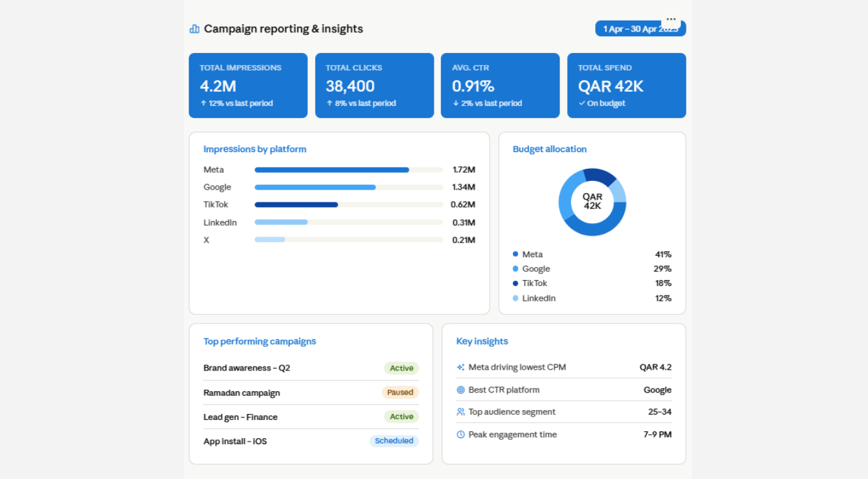Image resolution: width=868 pixels, height=479 pixels.
Task: Open the three-dot more options menu
Action: coord(671,19)
